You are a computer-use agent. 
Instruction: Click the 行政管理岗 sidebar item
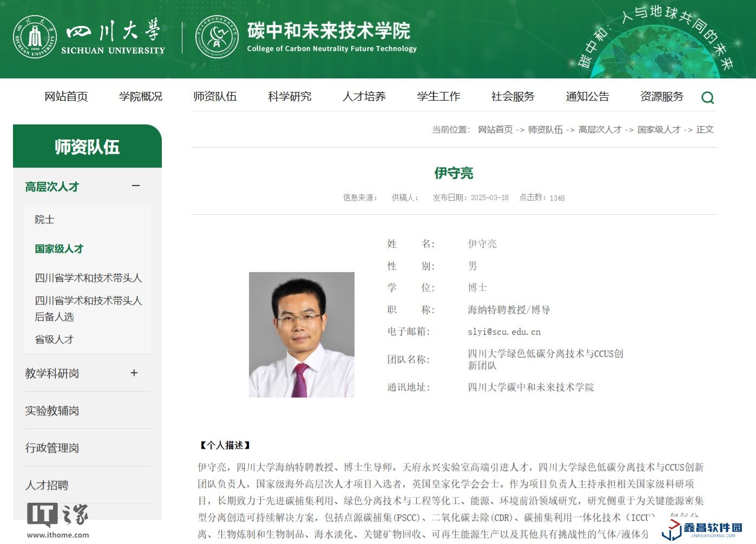click(52, 448)
